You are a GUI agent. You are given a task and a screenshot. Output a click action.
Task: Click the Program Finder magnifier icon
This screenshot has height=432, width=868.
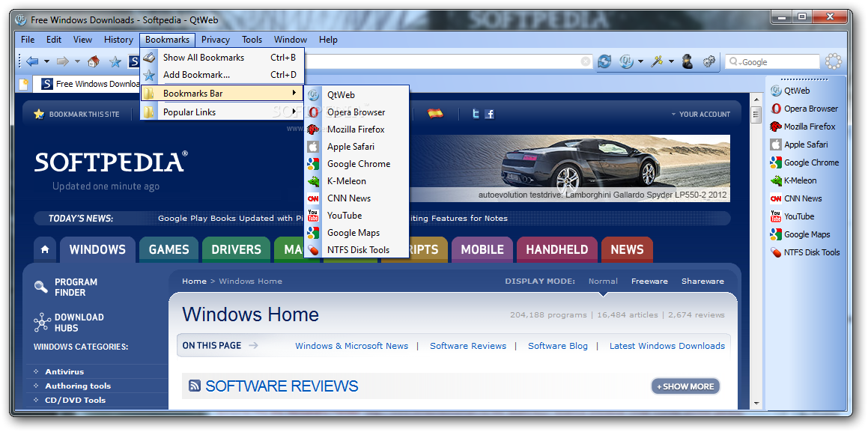click(x=41, y=287)
